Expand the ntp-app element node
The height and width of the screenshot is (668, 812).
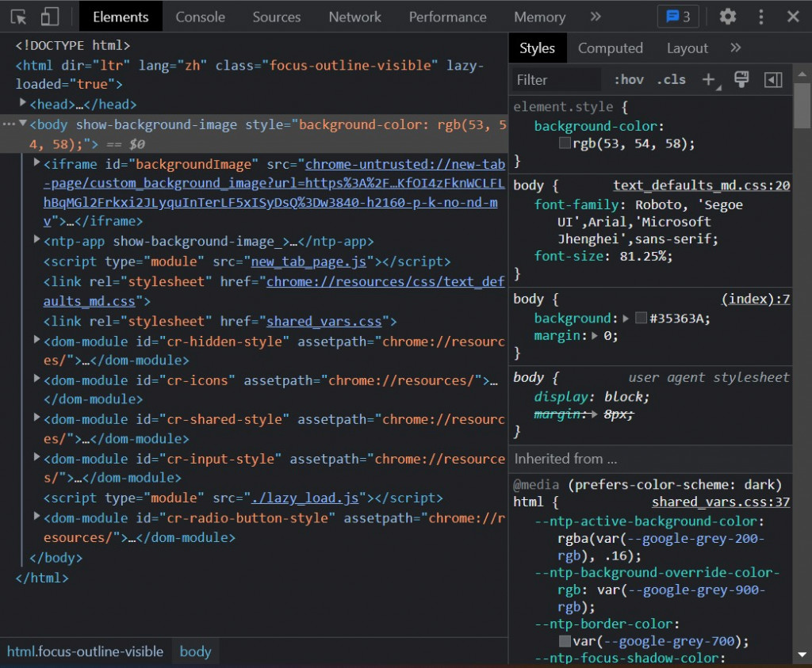point(37,239)
